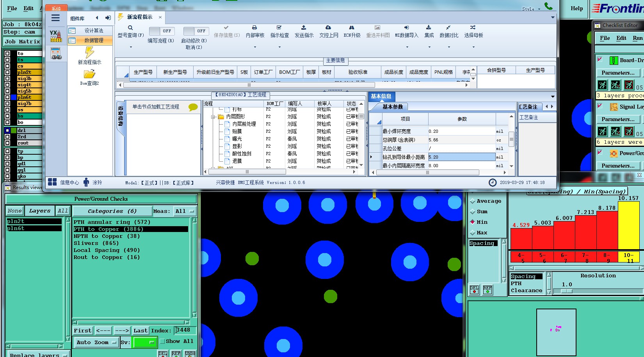Click the Last button in Results viewer

tap(141, 331)
